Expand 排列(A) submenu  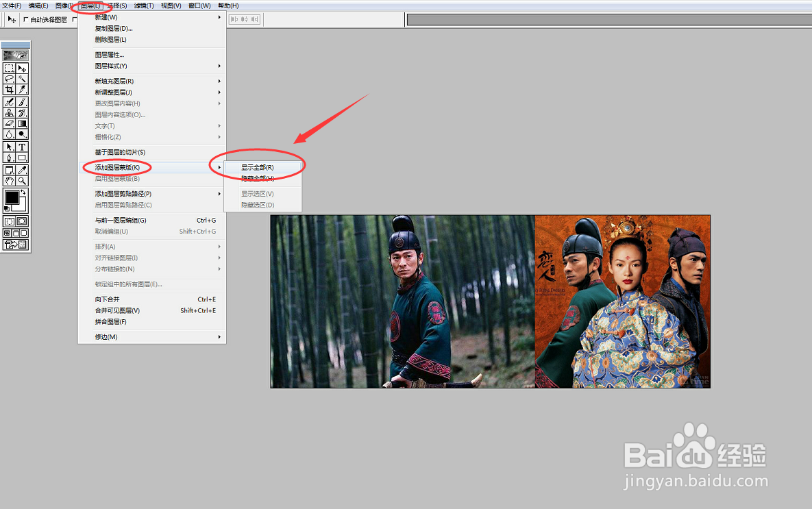coord(151,247)
